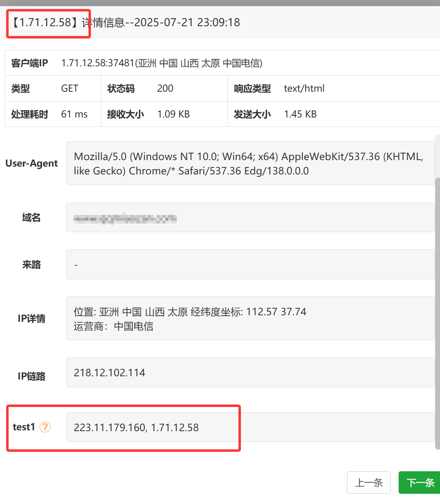Click the response type text/html
Viewport: 440px width, 504px height.
pos(304,88)
